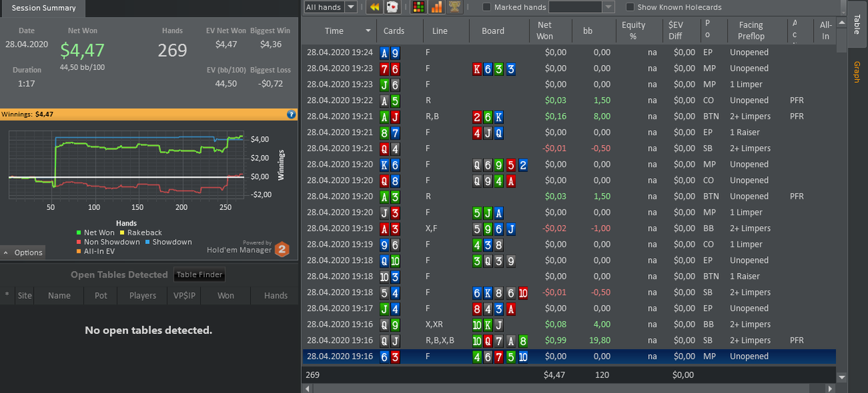This screenshot has width=868, height=393.
Task: Click All-In EV orange legend swatch
Action: (79, 251)
